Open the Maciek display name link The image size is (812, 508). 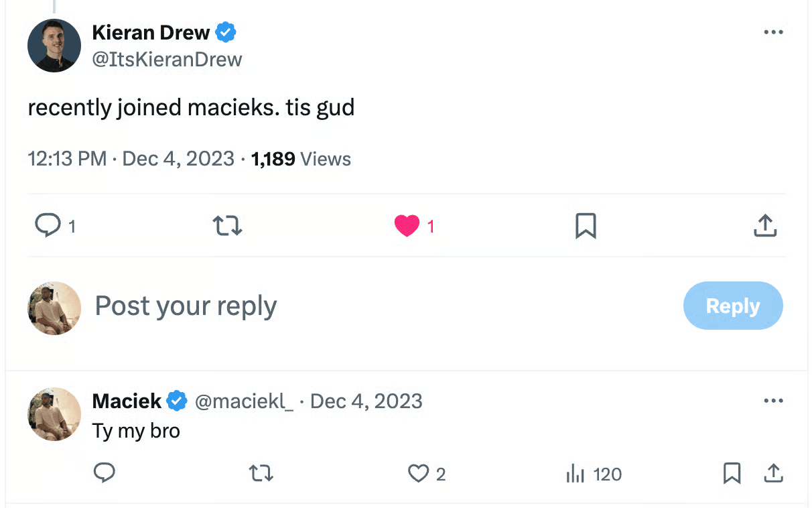click(x=127, y=401)
